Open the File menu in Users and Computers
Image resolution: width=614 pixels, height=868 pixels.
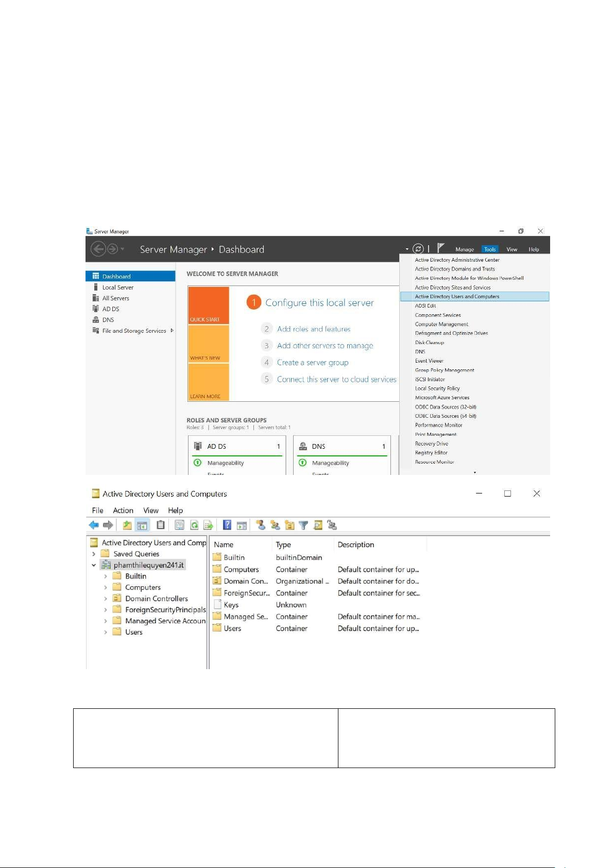click(x=98, y=510)
